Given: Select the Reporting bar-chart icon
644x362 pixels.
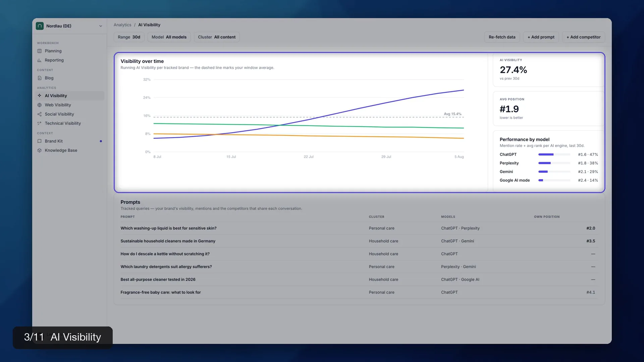Looking at the screenshot, I should [x=39, y=60].
